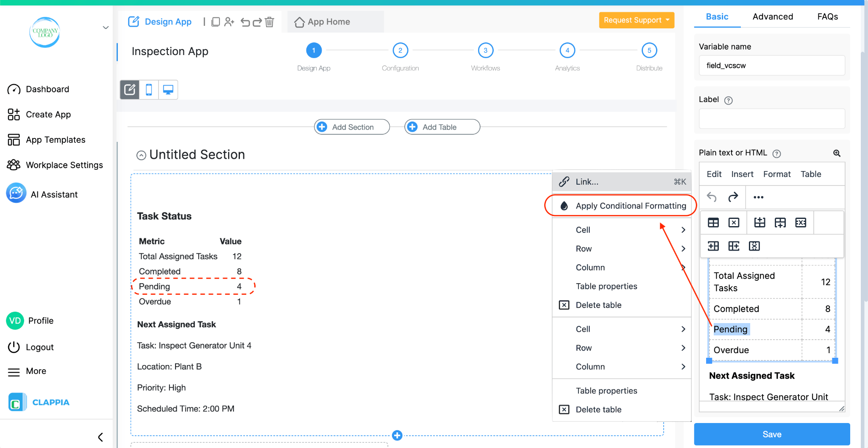Click the Save button

coord(772,434)
